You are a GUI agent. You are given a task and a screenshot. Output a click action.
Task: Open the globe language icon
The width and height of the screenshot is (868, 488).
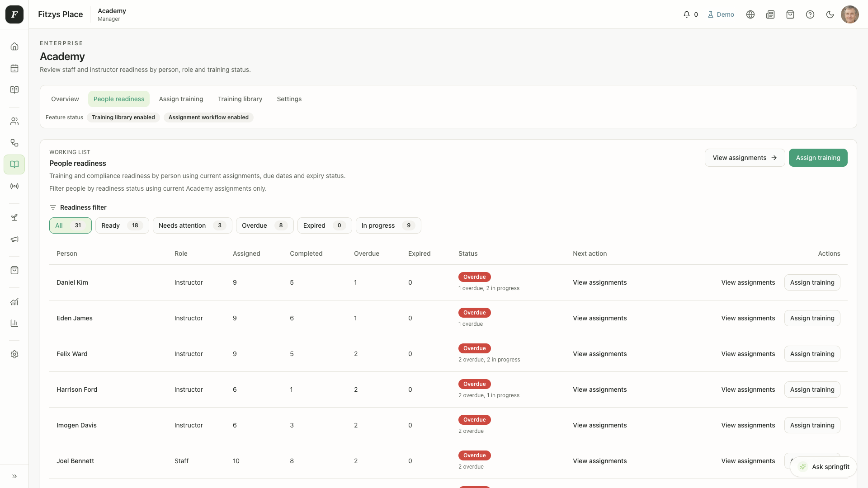coord(750,14)
